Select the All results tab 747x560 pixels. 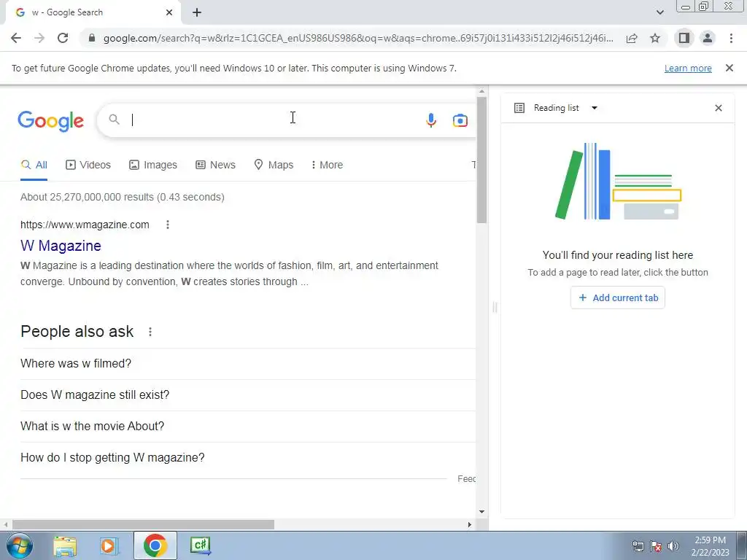pyautogui.click(x=34, y=165)
